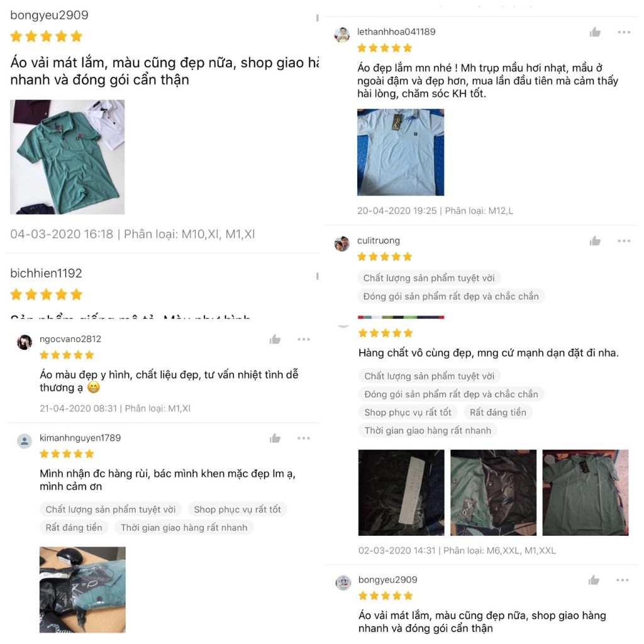Like lethanhhoa041189's review with thumbs-up
Viewport: 644px width, 644px height.
(x=595, y=32)
